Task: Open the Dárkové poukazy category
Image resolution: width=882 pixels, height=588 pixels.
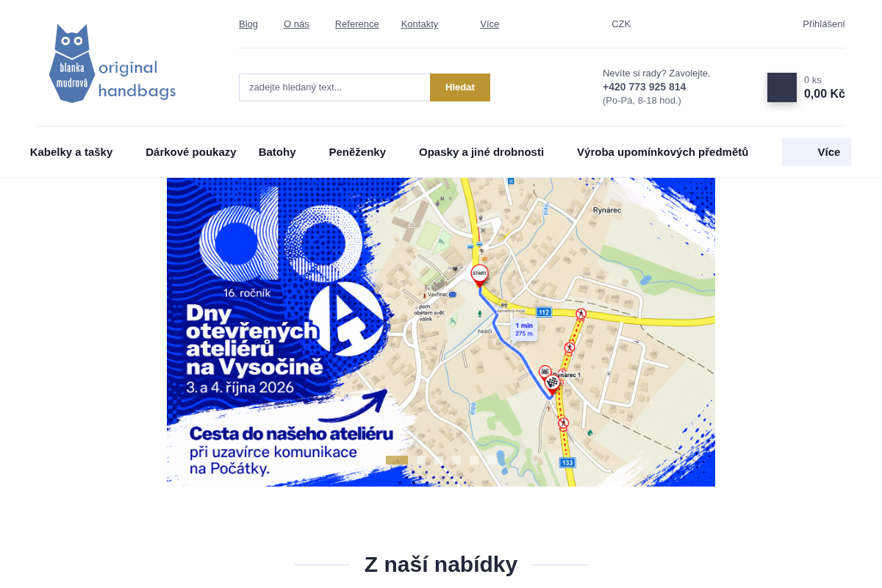Action: [x=191, y=152]
